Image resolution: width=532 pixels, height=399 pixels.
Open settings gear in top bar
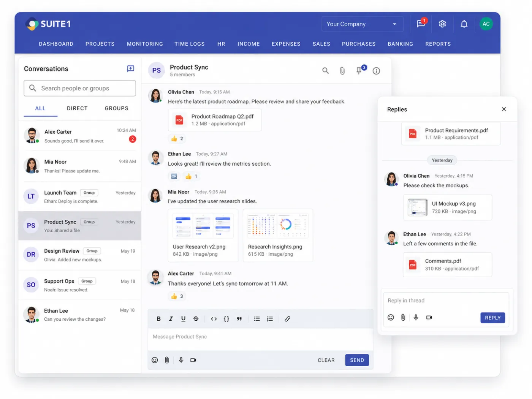(442, 24)
